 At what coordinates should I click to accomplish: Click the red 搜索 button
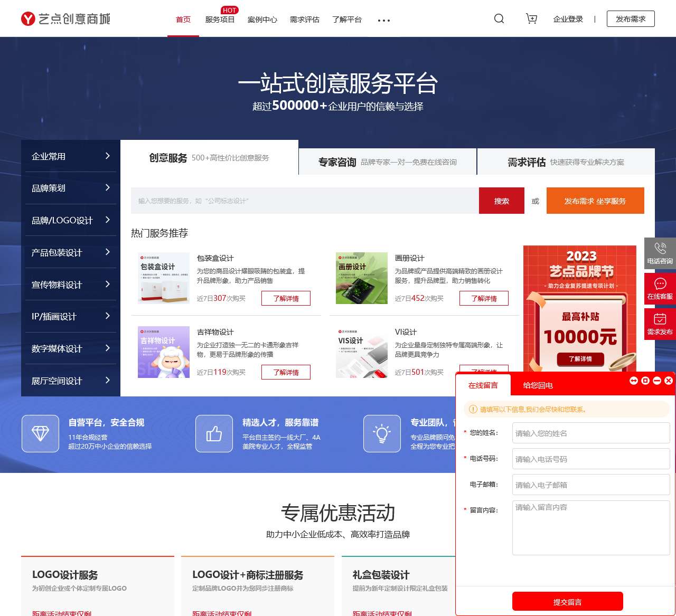click(x=502, y=201)
